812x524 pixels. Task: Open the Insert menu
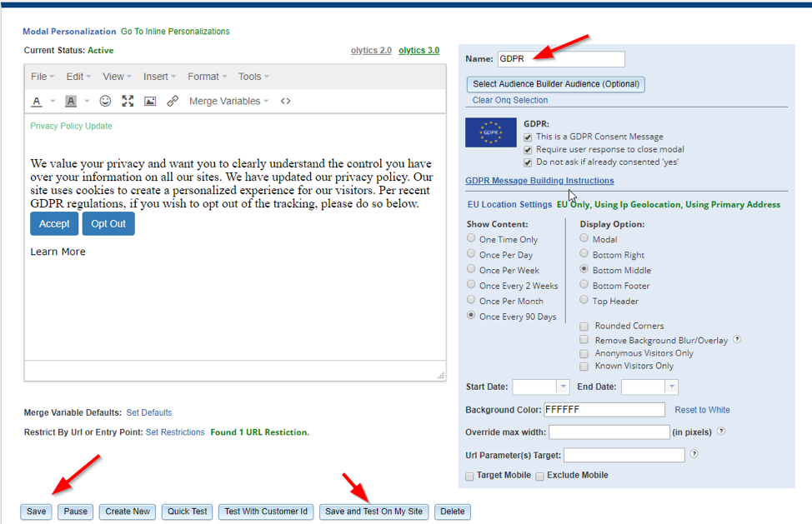158,77
